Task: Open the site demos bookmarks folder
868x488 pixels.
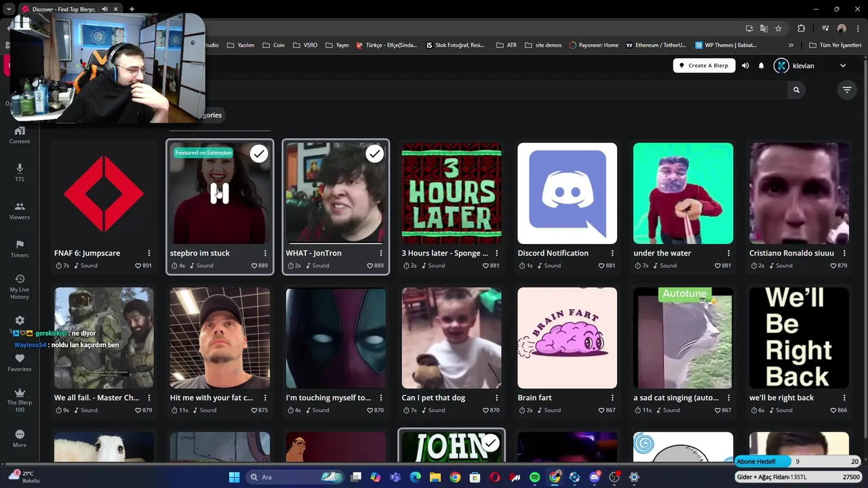Action: [x=543, y=45]
